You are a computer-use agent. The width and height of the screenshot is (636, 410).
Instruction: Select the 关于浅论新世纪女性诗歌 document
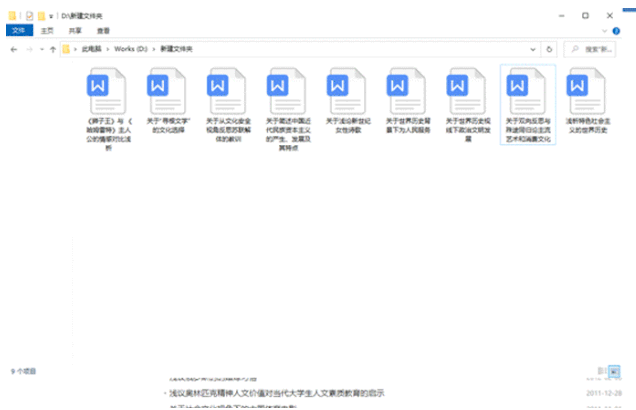click(x=348, y=100)
